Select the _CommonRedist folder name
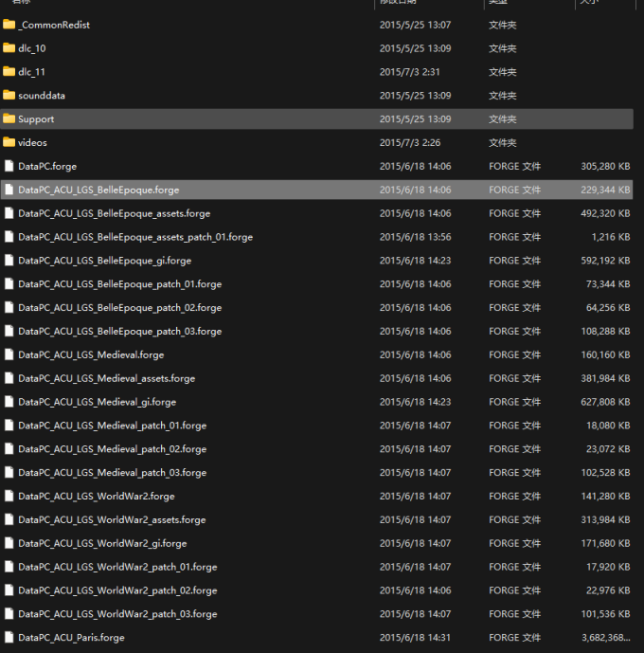The width and height of the screenshot is (644, 653). coord(54,25)
